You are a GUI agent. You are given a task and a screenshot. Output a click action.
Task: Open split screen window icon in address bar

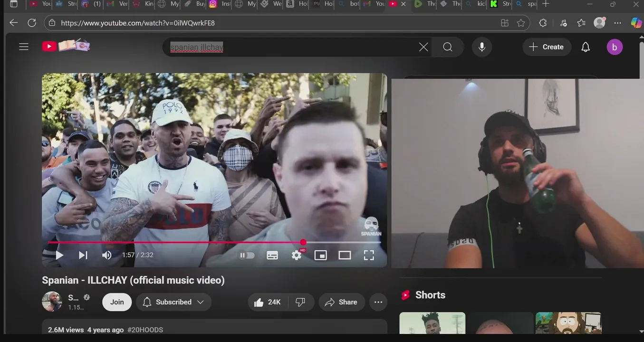click(504, 23)
